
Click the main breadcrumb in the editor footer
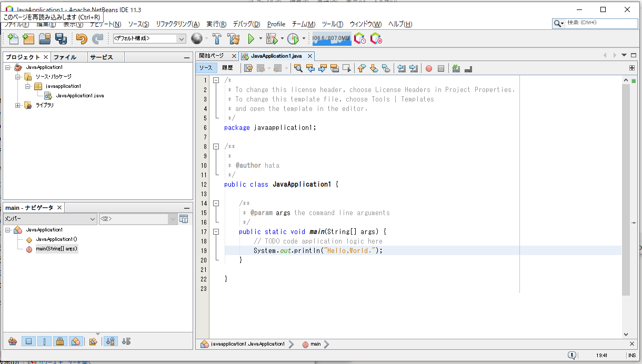[316, 344]
